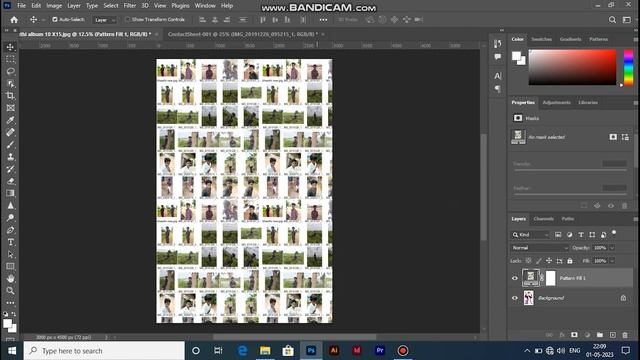Hide the Pattern Fill 1 layer
Viewport: 640px width, 360px height.
[515, 278]
